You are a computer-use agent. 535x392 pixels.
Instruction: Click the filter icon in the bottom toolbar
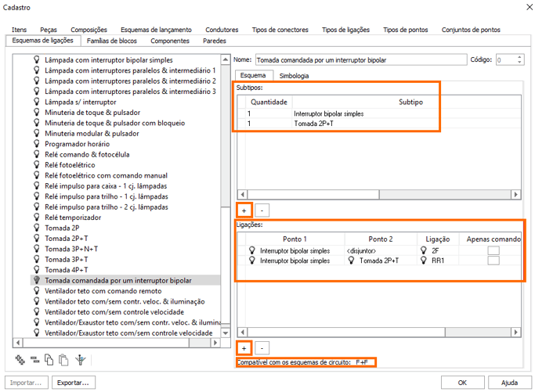click(x=79, y=360)
